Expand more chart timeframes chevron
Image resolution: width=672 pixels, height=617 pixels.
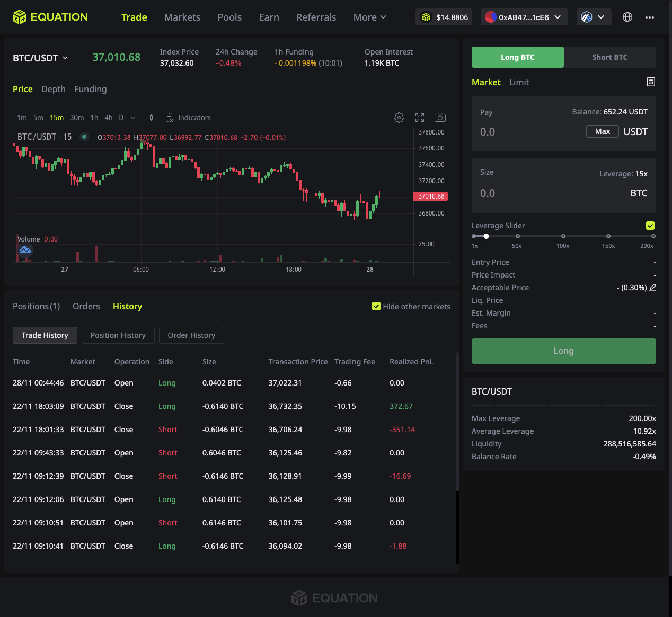pos(133,118)
